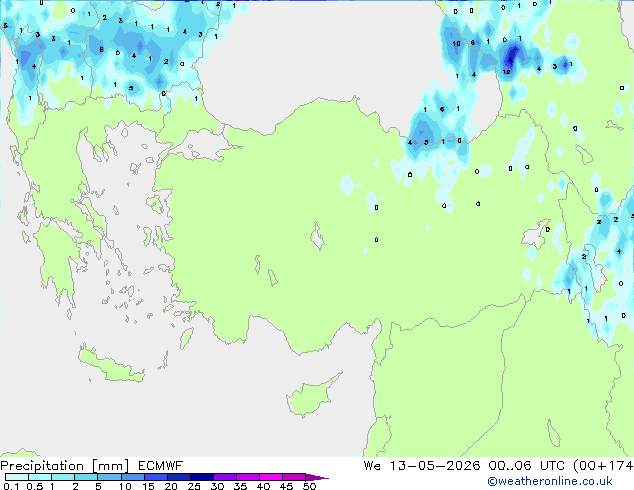Viewport: 634px width, 490px height.
Task: Click the 'We 13-05-2026' date text
Action: (x=422, y=466)
